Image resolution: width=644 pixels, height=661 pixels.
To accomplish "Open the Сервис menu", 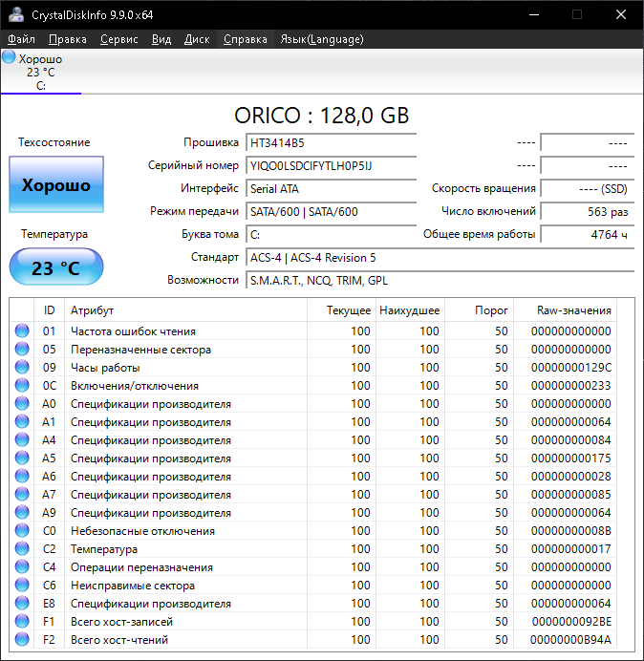I will point(118,39).
